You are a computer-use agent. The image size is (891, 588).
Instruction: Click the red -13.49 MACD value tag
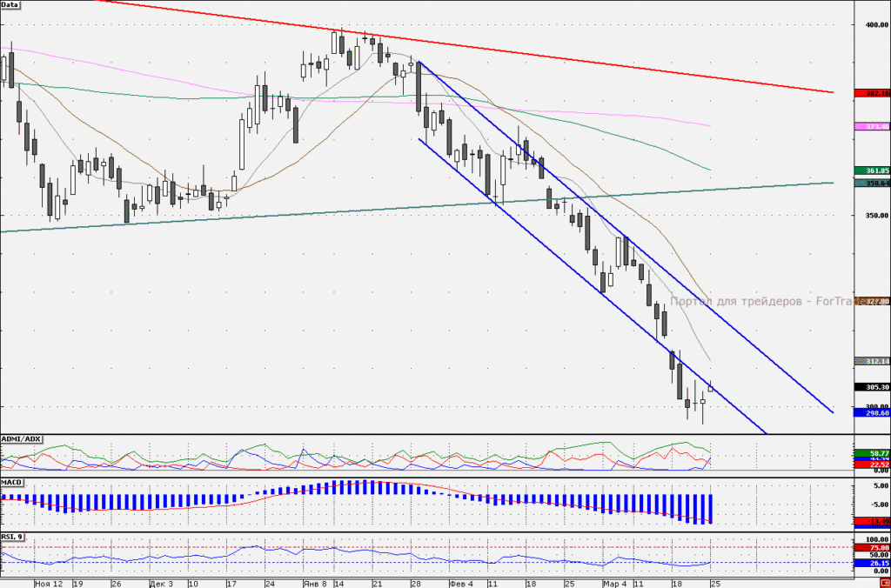[872, 522]
